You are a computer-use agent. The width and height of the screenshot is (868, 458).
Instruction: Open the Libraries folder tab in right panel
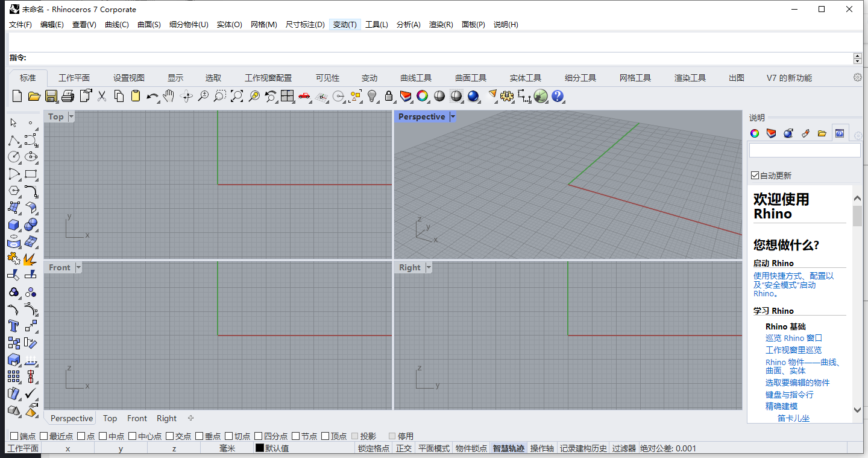tap(822, 133)
